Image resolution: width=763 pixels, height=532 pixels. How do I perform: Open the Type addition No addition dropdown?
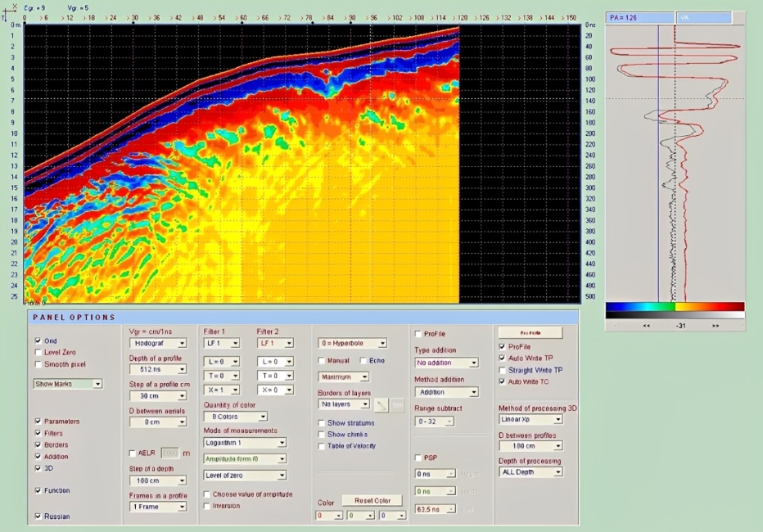tap(447, 363)
